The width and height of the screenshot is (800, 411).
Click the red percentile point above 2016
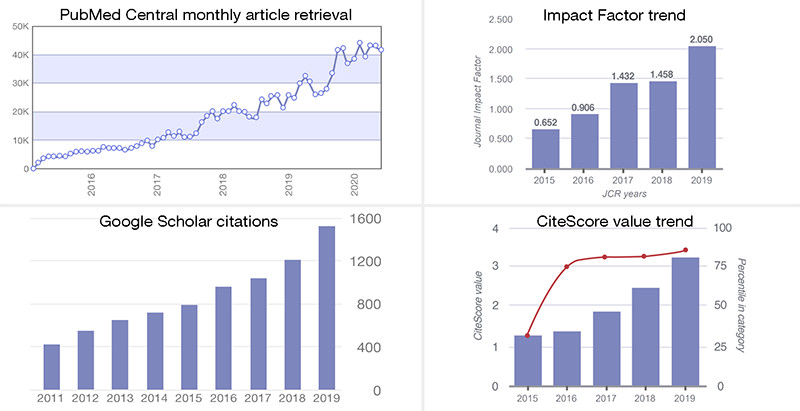[566, 267]
